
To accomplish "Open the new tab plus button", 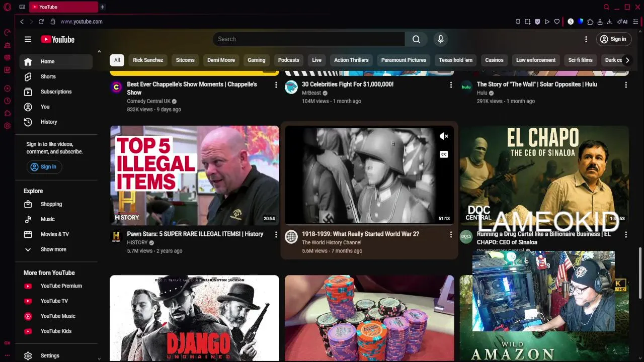I will (x=102, y=7).
